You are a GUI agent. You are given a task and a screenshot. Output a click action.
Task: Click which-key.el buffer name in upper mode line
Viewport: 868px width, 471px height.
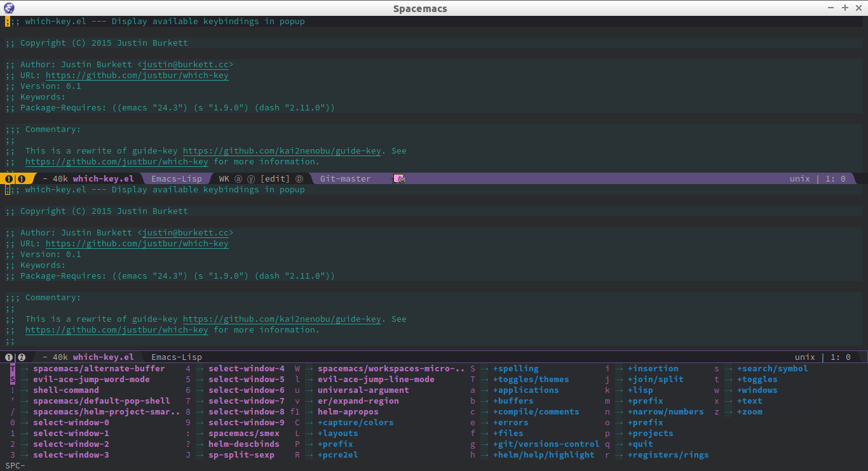(104, 179)
